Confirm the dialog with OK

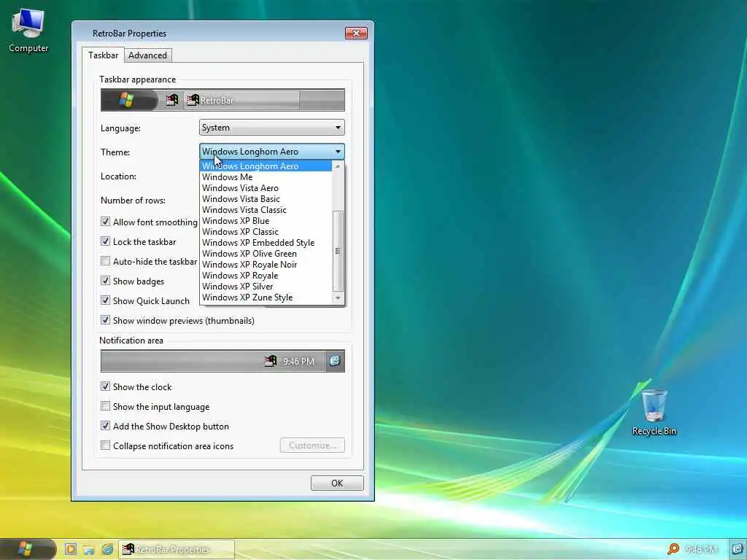[337, 483]
